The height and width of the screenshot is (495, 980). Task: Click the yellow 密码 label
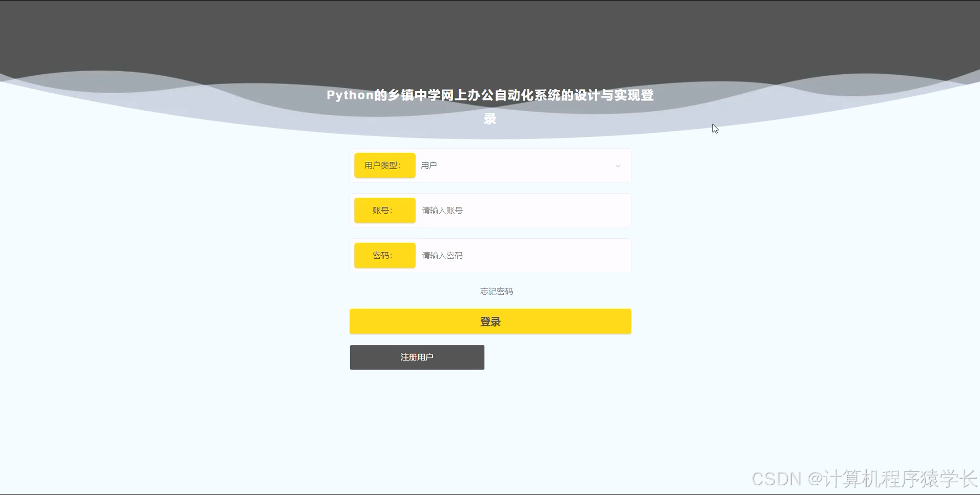pyautogui.click(x=384, y=255)
